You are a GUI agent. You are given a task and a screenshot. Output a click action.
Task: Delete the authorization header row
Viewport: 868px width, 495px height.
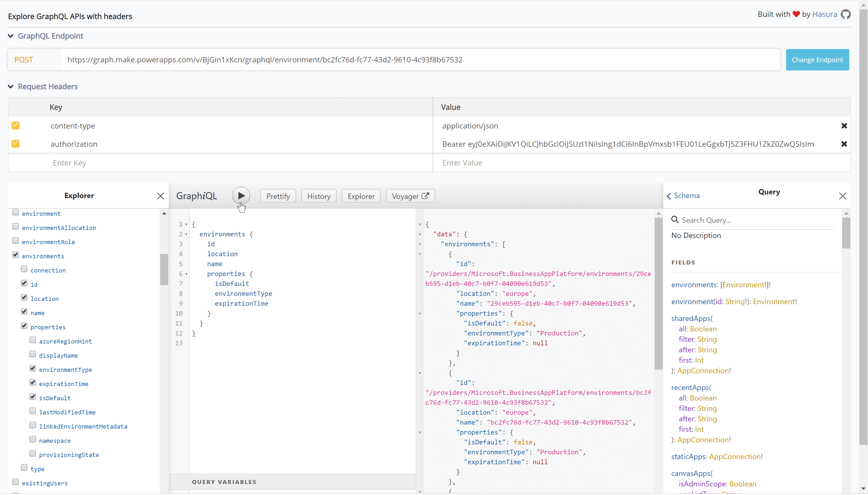pos(844,144)
